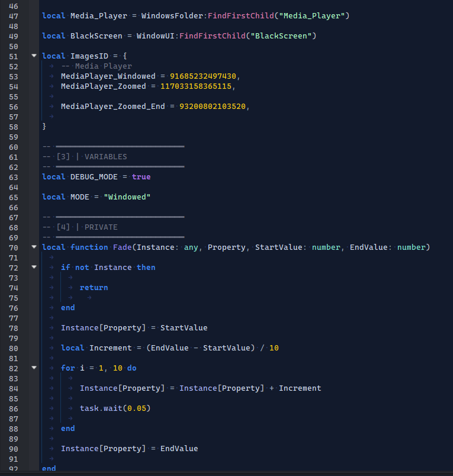Screen dimensions: 453x476
Task: Click FindFirstChild call on line 49
Action: click(212, 36)
